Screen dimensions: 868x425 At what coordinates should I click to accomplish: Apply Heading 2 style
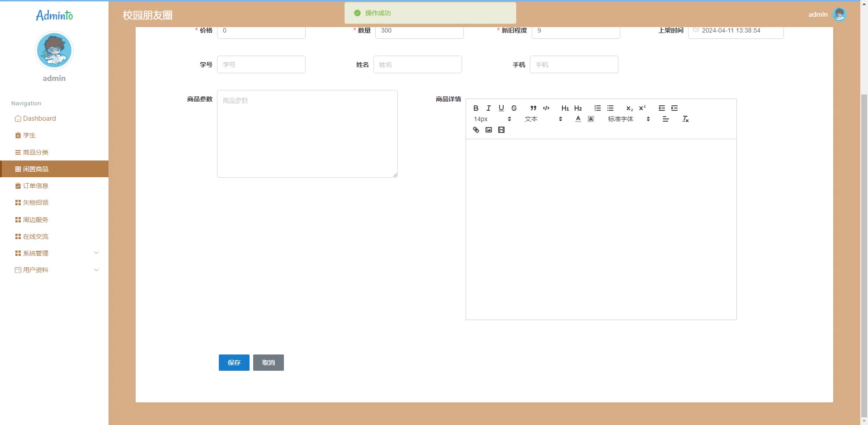pos(578,108)
